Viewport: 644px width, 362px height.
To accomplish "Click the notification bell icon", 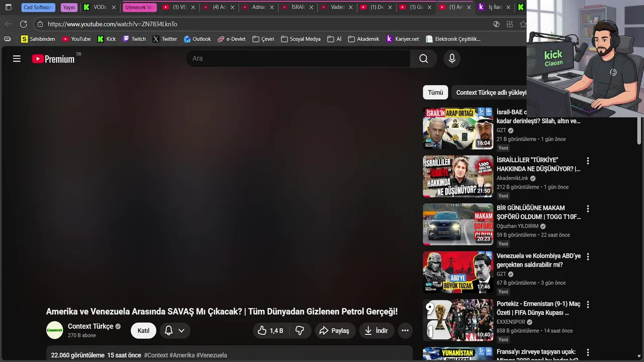I will pyautogui.click(x=169, y=331).
